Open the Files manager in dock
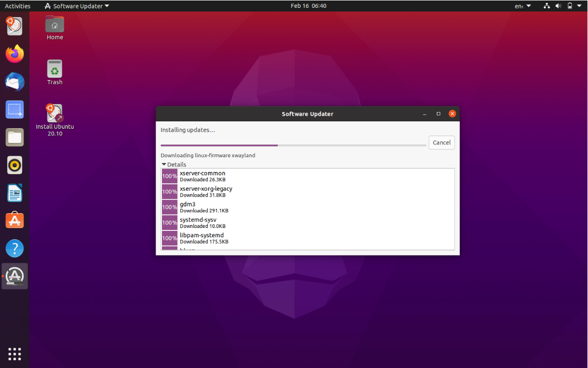588x368 pixels. [15, 138]
